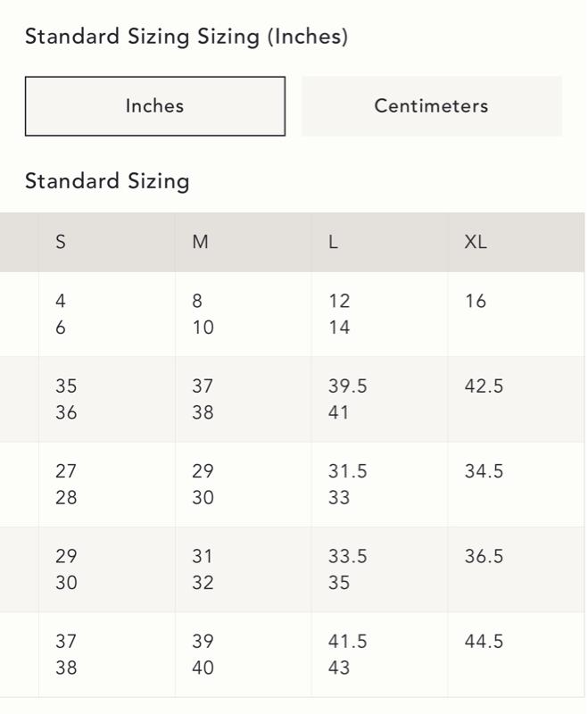Click the M cell showing 39 and 40
588x714 pixels.
coord(203,653)
